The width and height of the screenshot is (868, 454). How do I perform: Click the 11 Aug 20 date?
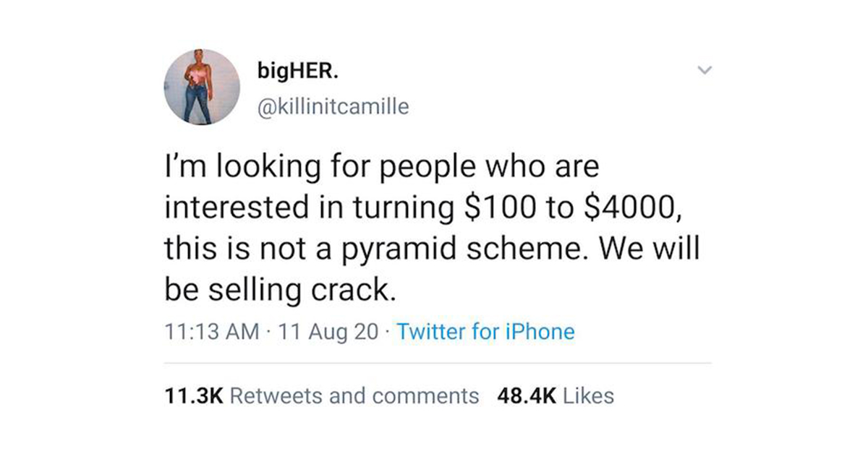[x=328, y=332]
